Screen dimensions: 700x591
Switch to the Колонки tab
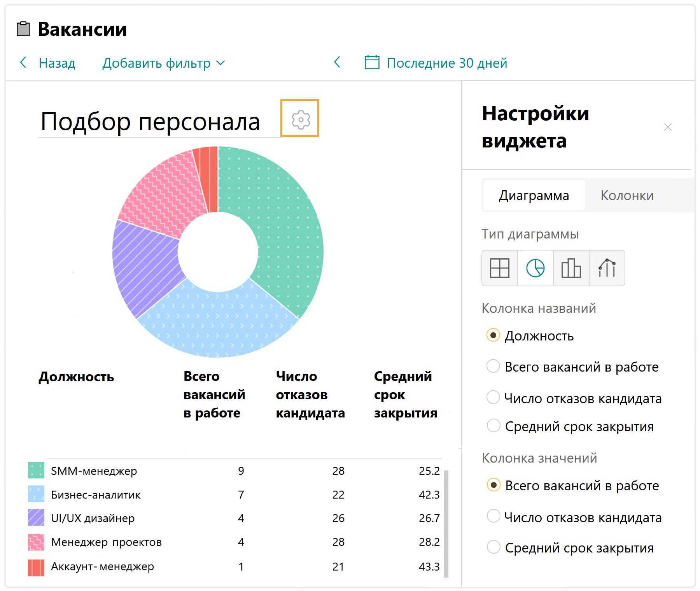pos(627,195)
